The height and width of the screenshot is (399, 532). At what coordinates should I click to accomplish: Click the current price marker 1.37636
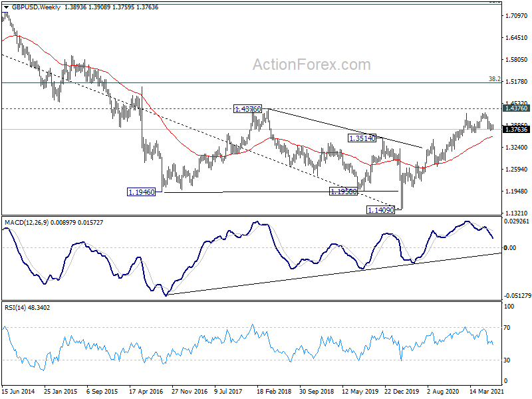517,129
